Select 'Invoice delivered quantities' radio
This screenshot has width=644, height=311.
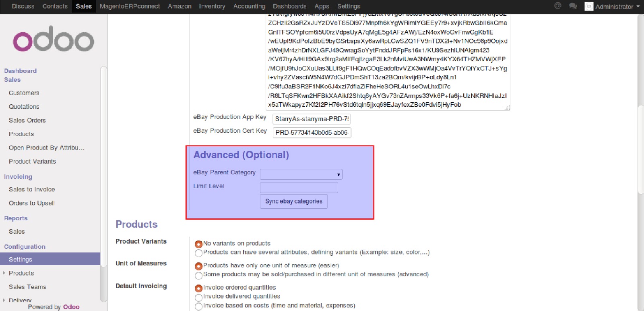point(198,297)
